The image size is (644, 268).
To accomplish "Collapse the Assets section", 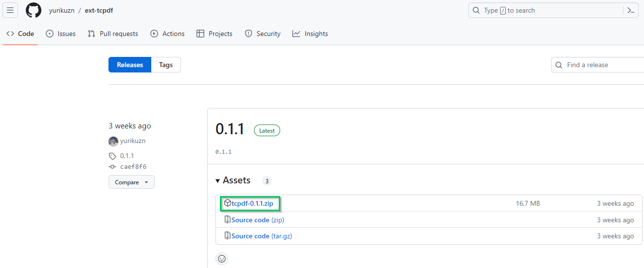I will point(233,180).
